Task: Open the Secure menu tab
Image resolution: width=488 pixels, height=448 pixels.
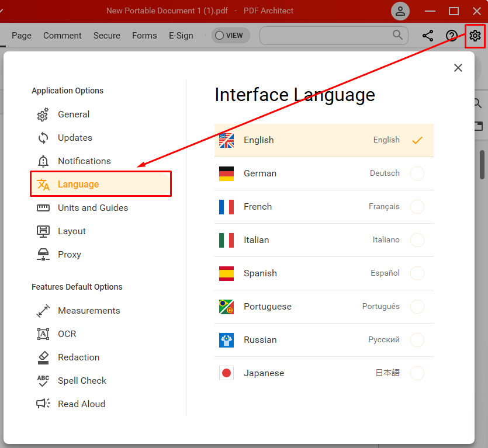Action: (x=107, y=36)
